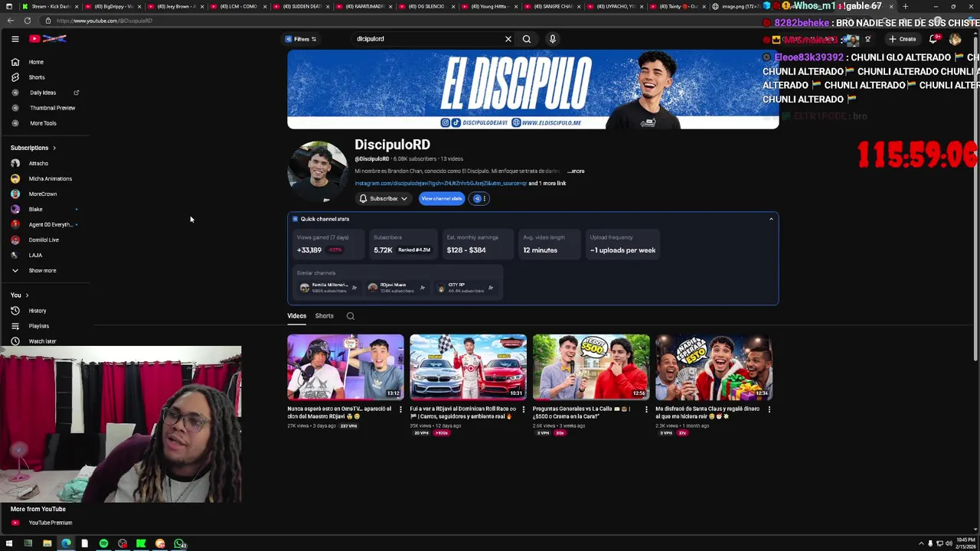
Task: Open WhatsApp from the taskbar
Action: (x=179, y=544)
